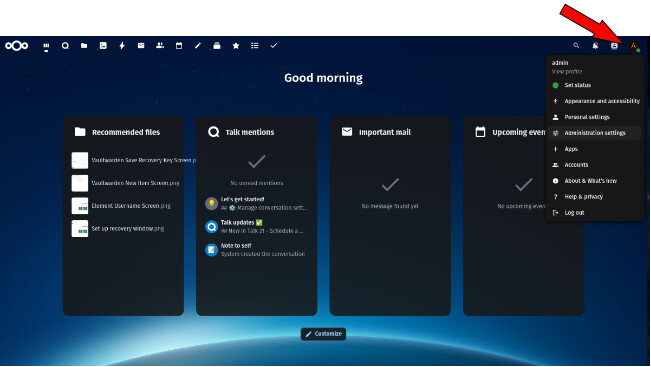
Task: Click Important mail widget heading
Action: 384,132
